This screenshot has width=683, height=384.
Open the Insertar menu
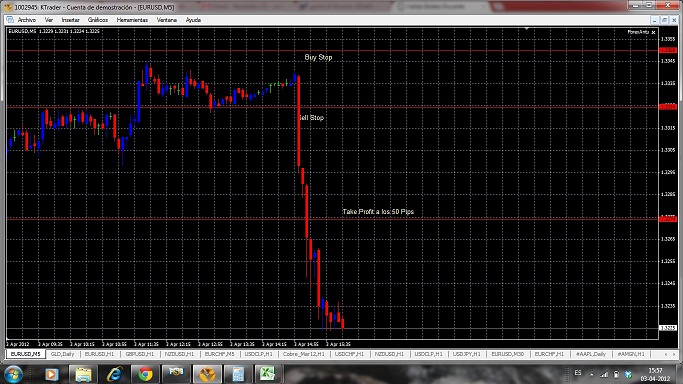pos(71,20)
